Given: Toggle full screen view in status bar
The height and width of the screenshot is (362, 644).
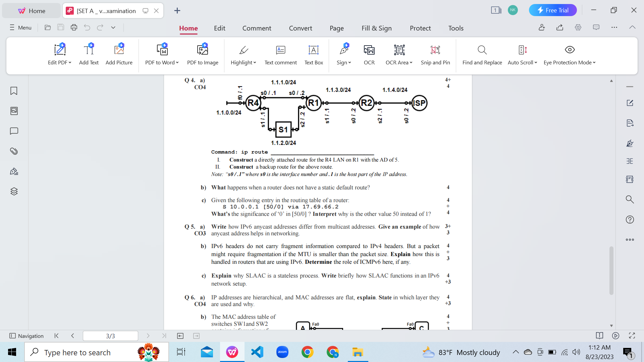Looking at the screenshot, I should (x=632, y=336).
